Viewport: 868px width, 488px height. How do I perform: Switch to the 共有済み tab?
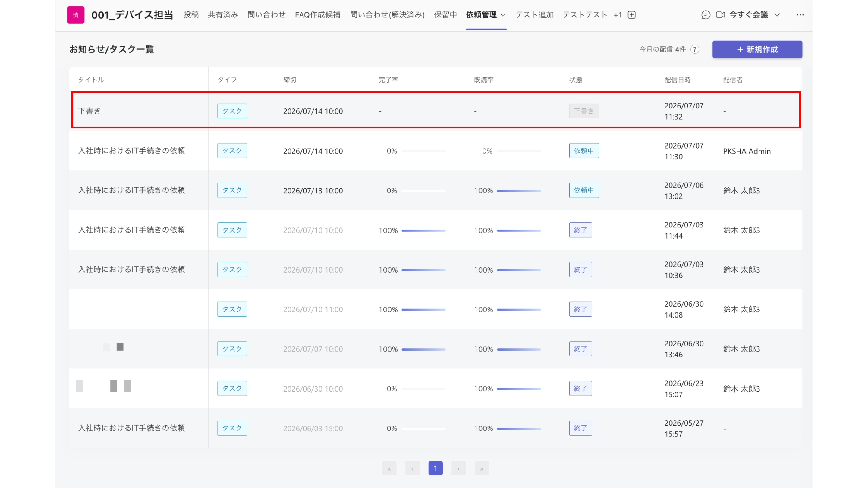pyautogui.click(x=223, y=15)
